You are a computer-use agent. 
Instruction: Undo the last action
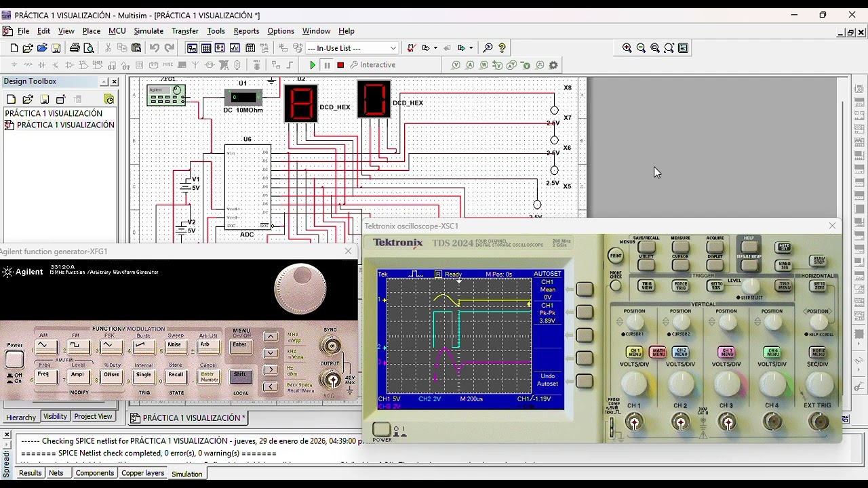pos(155,48)
